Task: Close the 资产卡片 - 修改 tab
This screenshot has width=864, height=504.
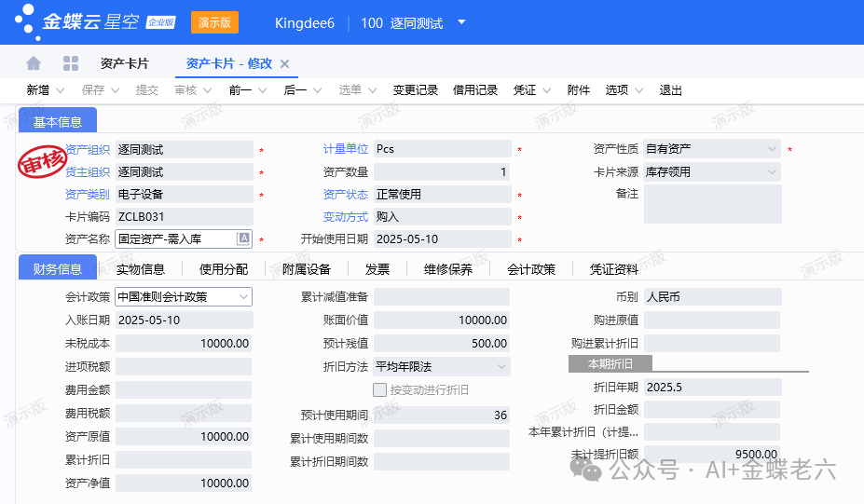Action: tap(285, 63)
